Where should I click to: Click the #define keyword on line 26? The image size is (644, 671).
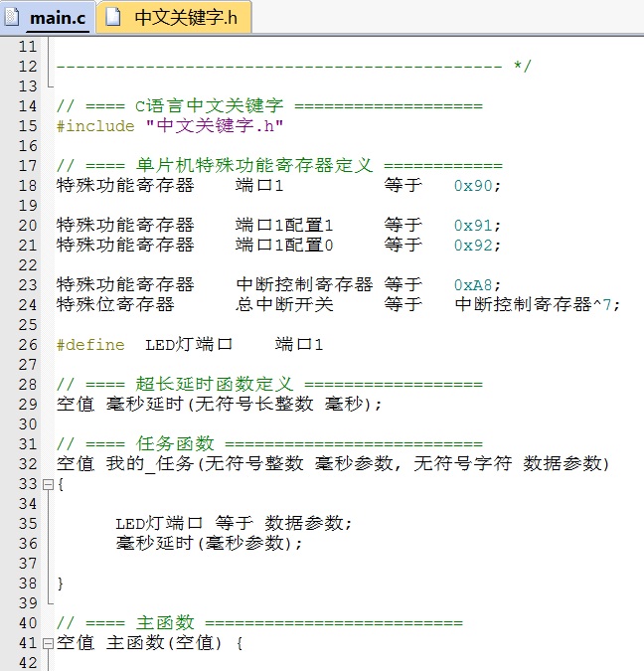90,345
